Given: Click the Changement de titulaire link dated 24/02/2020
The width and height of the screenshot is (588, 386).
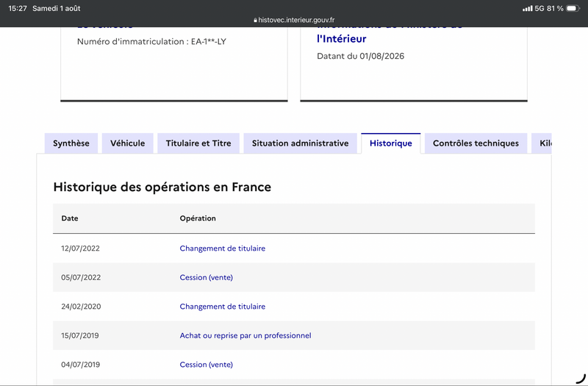Looking at the screenshot, I should pos(223,307).
